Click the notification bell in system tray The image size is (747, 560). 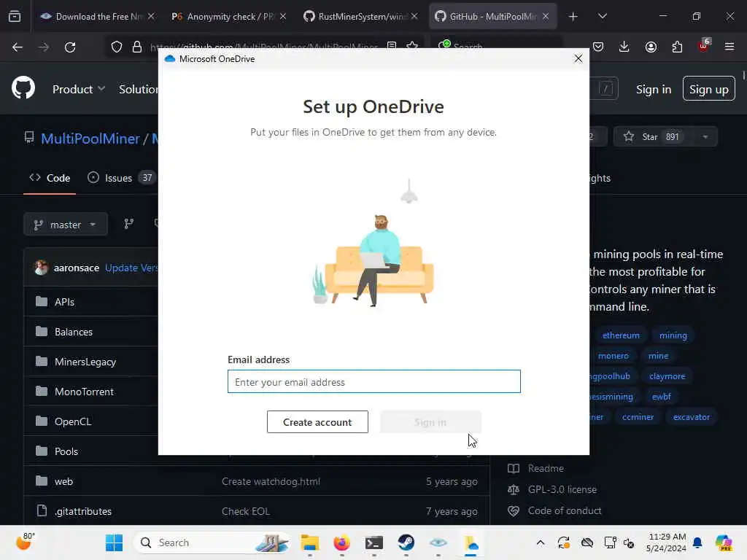[698, 542]
